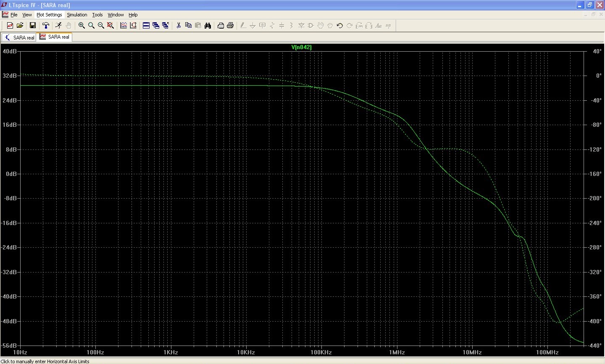Place a capacitor component
This screenshot has width=605, height=364.
pyautogui.click(x=282, y=26)
